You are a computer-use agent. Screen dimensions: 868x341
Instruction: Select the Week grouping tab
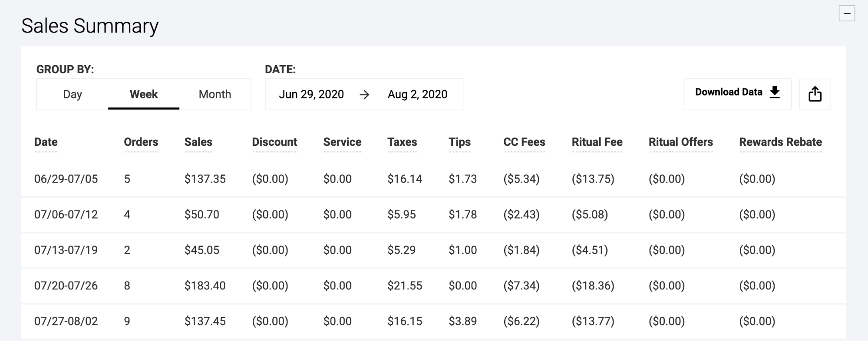144,94
